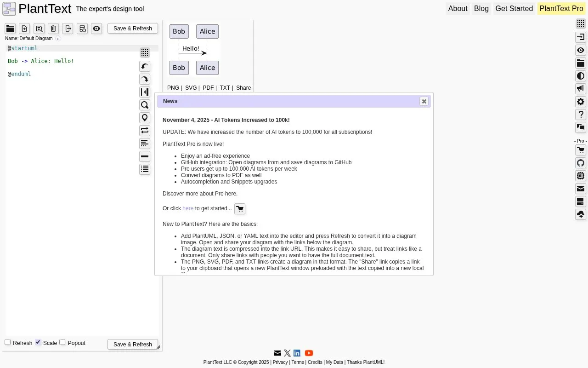Click the top Save & Refresh button
This screenshot has height=368, width=588.
click(x=133, y=29)
